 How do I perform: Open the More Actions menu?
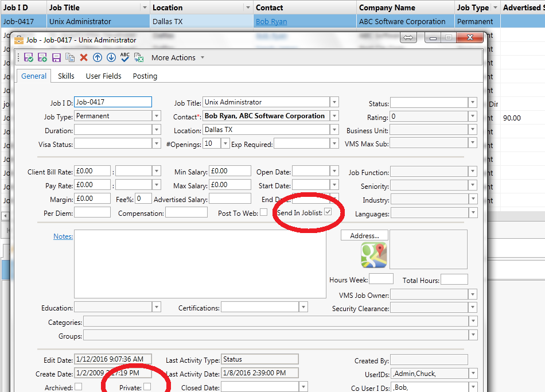[x=178, y=58]
